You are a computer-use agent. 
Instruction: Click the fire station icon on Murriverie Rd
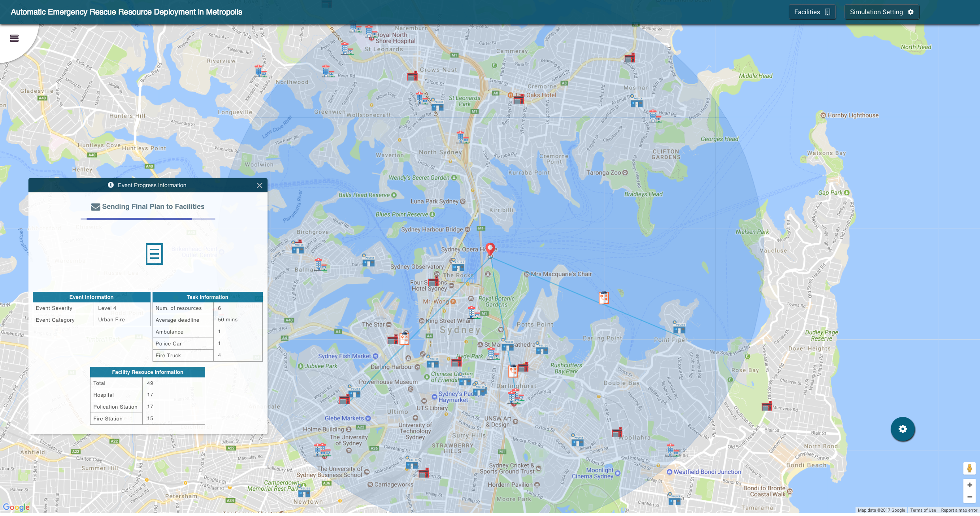pos(767,406)
